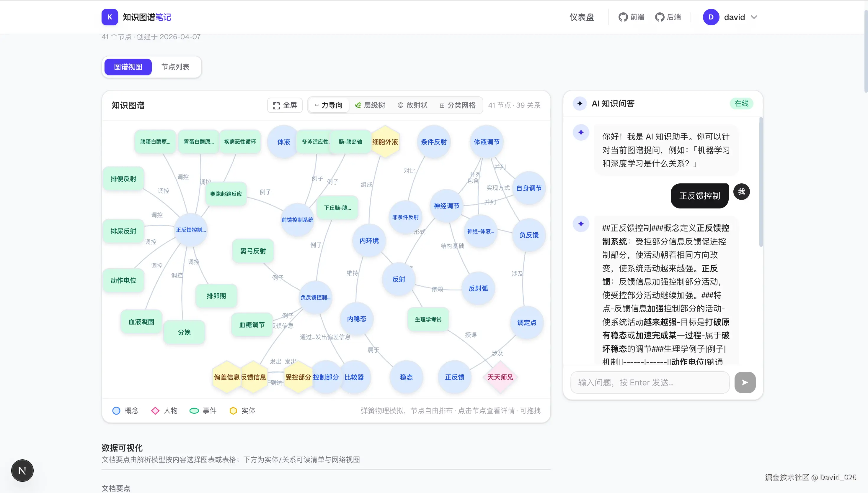Click the 概念 blue legend circle
Screen dimensions: 868x493
[116, 411]
